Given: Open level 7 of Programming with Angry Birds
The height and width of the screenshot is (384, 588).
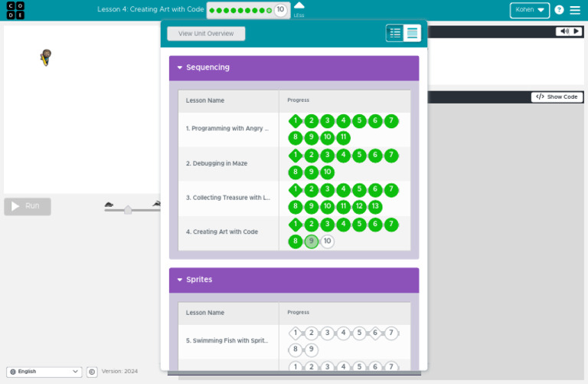Looking at the screenshot, I should coord(391,121).
